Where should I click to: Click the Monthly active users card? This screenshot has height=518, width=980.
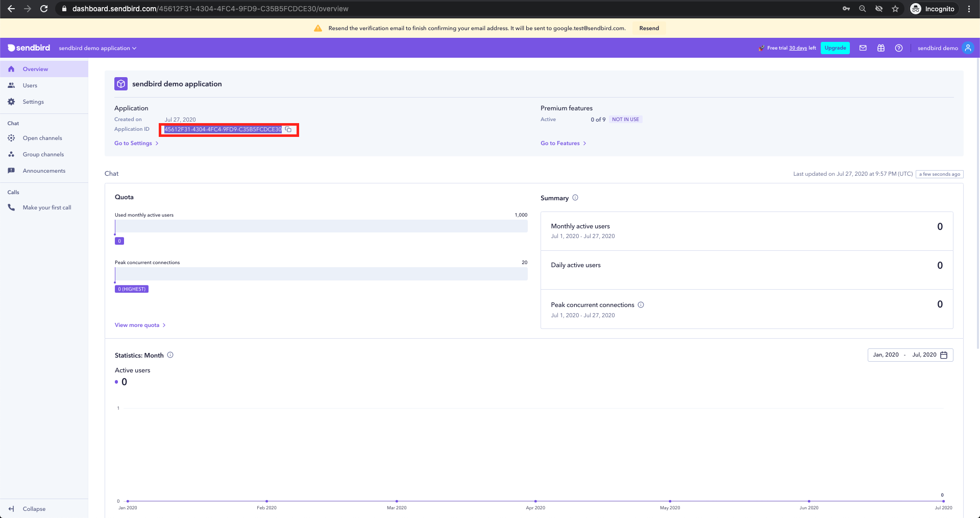point(747,231)
